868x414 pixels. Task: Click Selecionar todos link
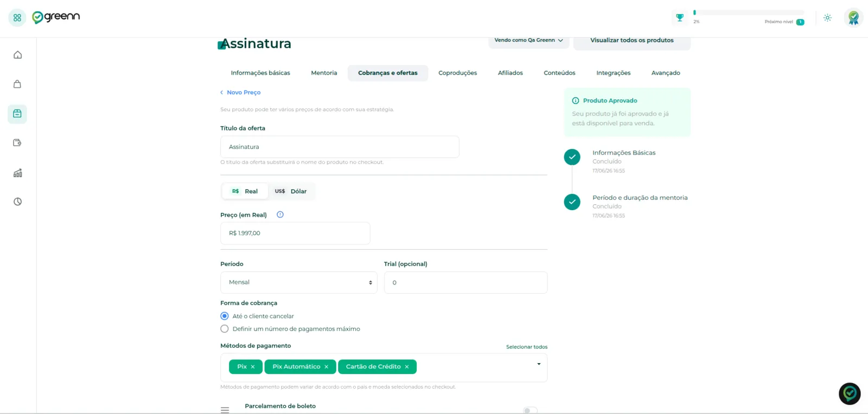527,347
